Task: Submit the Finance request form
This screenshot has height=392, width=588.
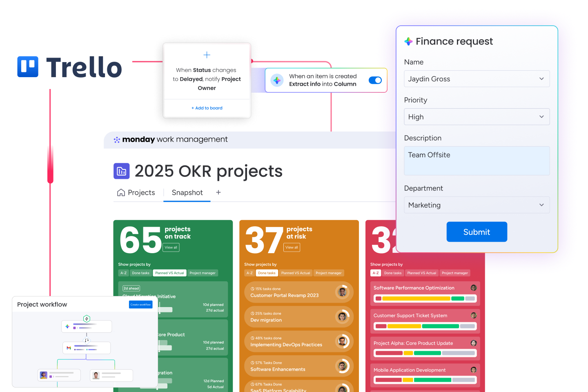Action: click(477, 232)
